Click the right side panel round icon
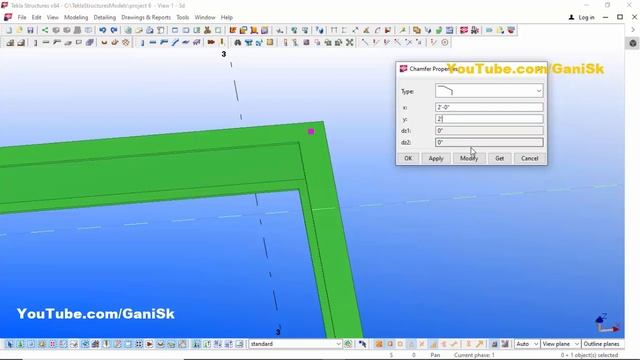The height and width of the screenshot is (360, 640). (633, 43)
